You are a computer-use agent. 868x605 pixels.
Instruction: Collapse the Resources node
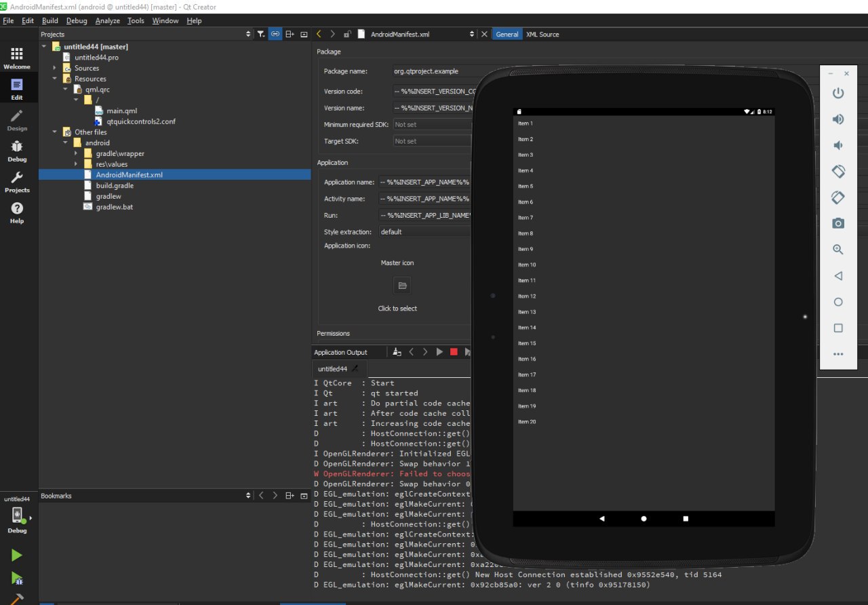click(x=55, y=79)
